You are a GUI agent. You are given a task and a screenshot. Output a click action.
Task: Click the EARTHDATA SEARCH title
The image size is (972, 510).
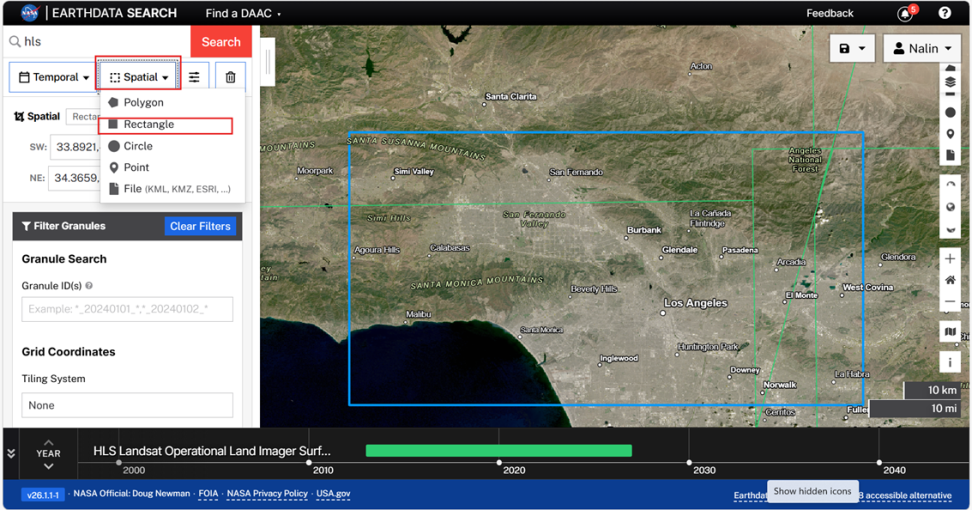(x=114, y=13)
